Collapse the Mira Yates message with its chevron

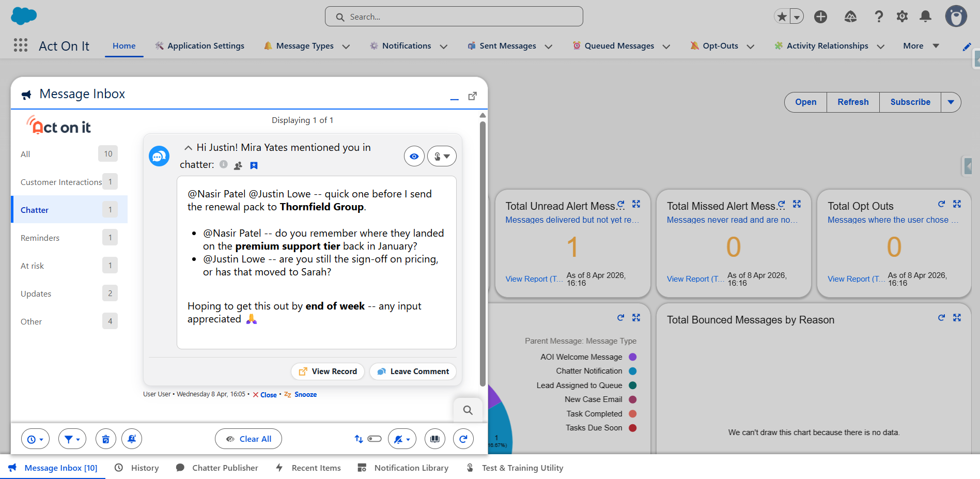pyautogui.click(x=189, y=147)
